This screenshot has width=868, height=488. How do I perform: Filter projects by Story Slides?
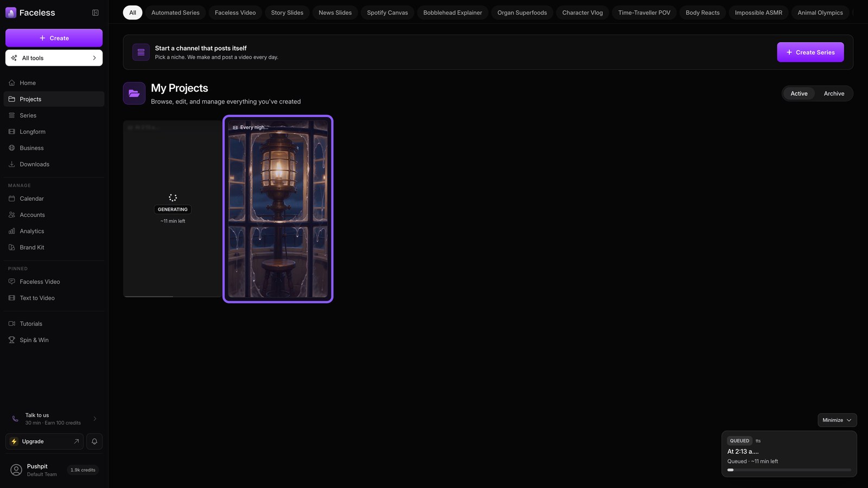pyautogui.click(x=287, y=12)
